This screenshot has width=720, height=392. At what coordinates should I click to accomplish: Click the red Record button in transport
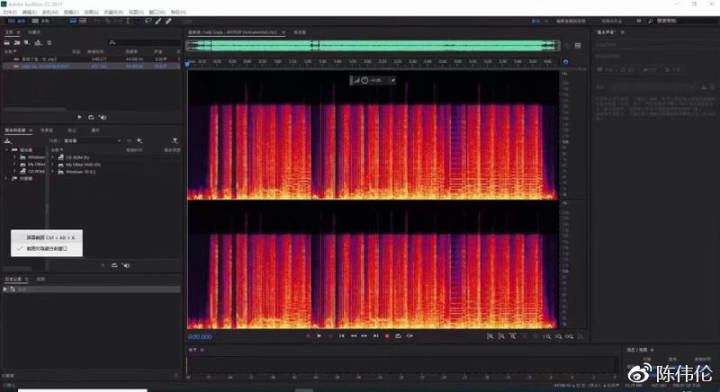pyautogui.click(x=387, y=336)
